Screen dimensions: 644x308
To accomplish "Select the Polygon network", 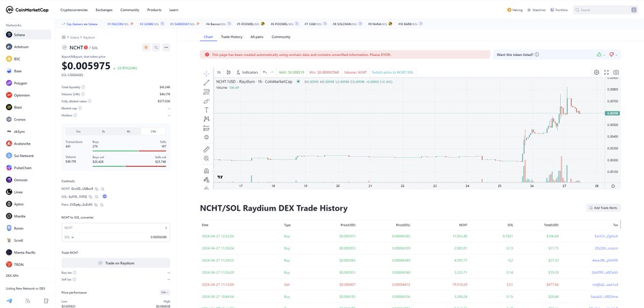I will pos(28,83).
